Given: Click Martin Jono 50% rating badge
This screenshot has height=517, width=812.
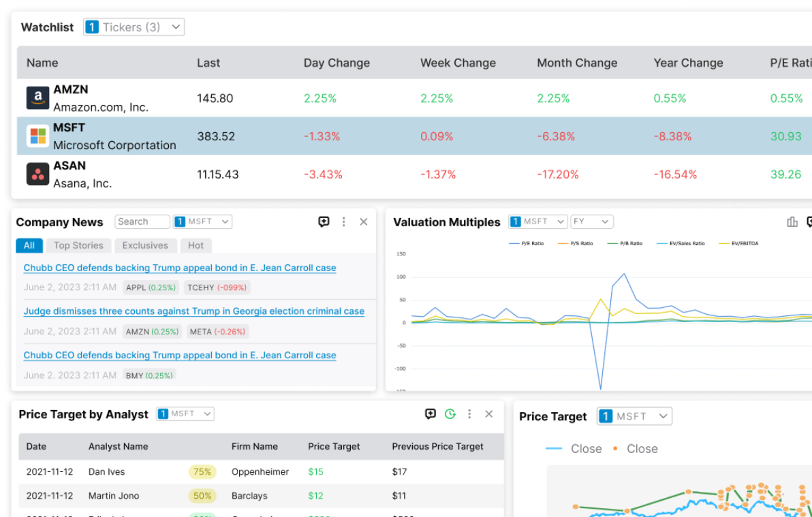Looking at the screenshot, I should coord(202,496).
